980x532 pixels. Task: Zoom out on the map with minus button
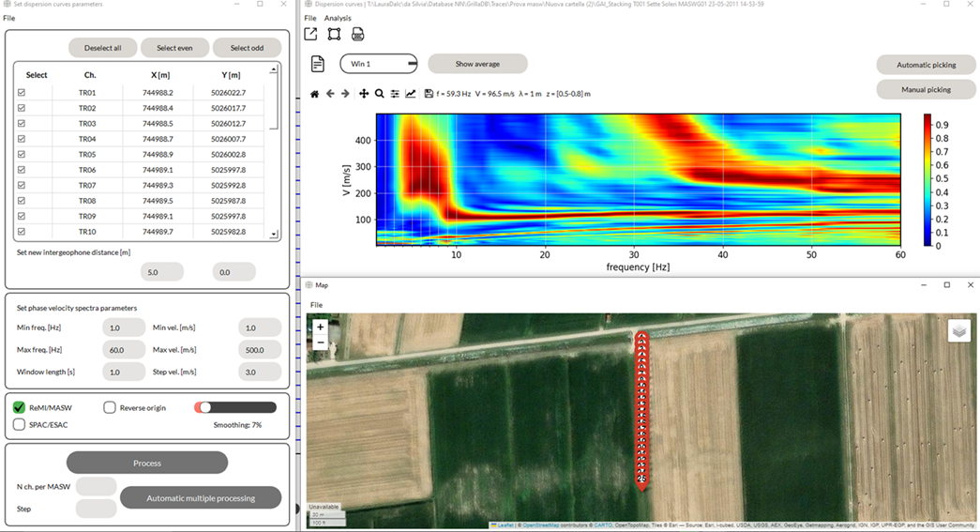[x=320, y=342]
